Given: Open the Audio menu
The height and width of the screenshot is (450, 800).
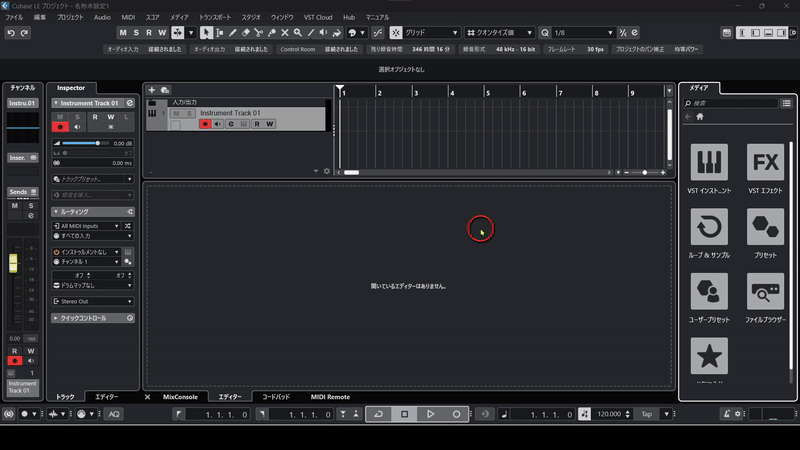Looking at the screenshot, I should point(102,17).
